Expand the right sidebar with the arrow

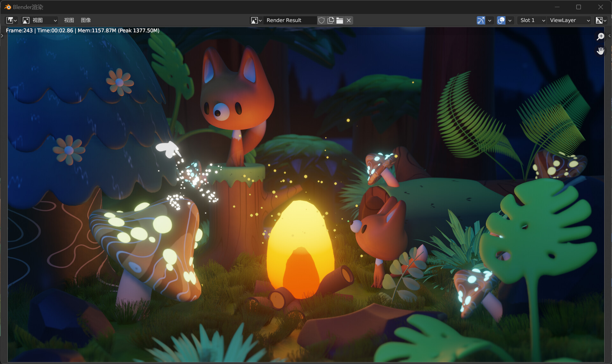(610, 36)
